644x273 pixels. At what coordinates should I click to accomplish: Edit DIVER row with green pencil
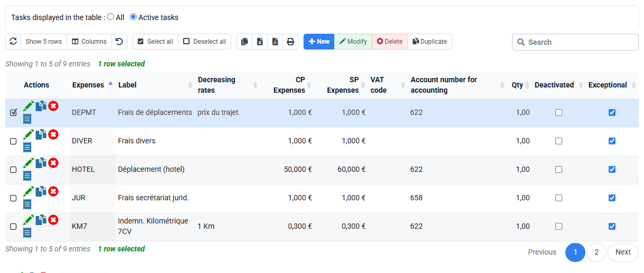29,134
